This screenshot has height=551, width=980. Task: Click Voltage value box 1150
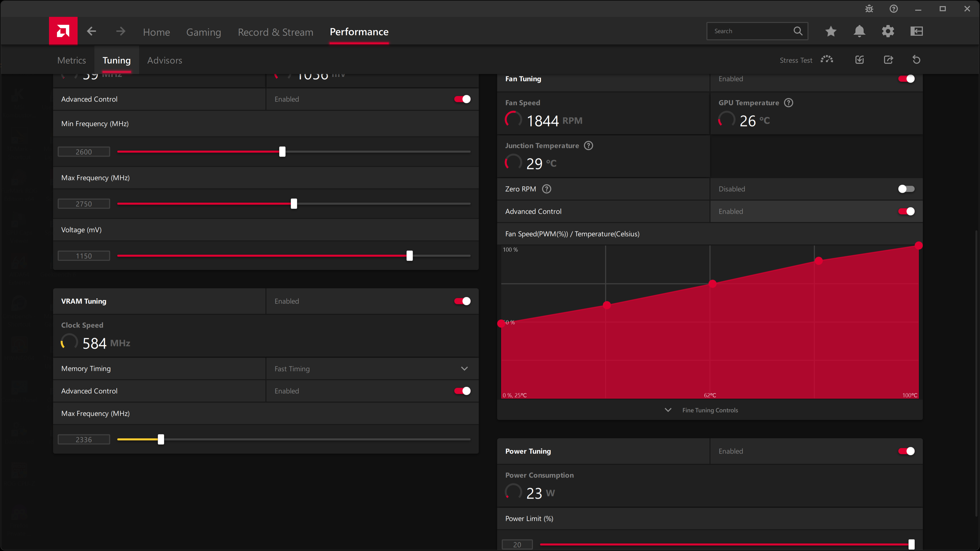(84, 256)
